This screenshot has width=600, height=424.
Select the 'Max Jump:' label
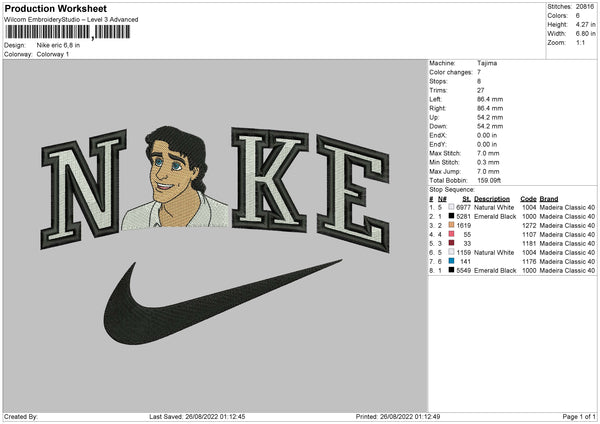click(x=445, y=171)
